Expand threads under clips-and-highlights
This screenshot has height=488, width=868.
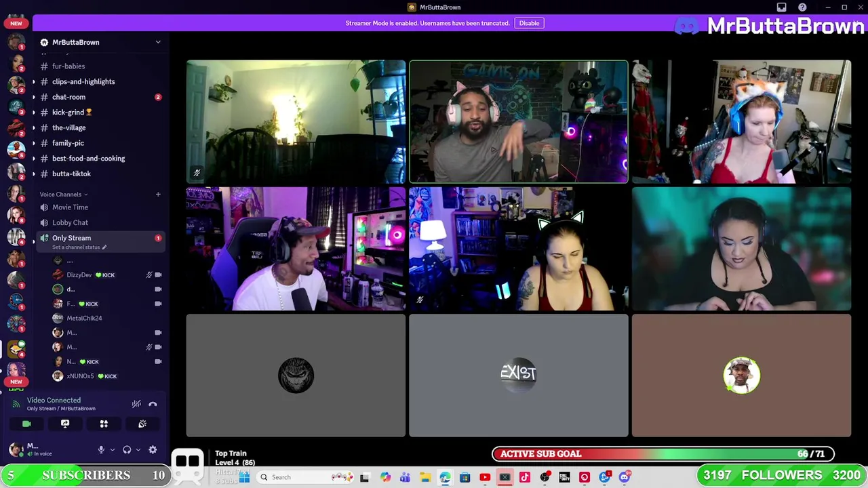pos(34,81)
